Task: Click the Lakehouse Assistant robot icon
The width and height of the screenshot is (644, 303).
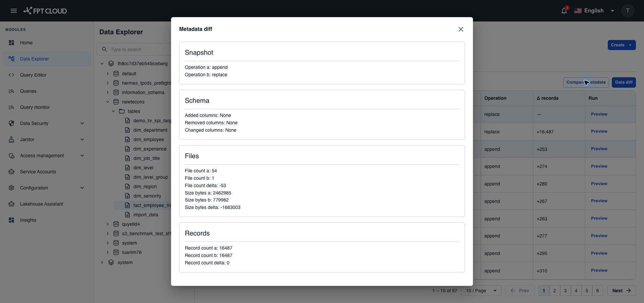Action: 11,204
